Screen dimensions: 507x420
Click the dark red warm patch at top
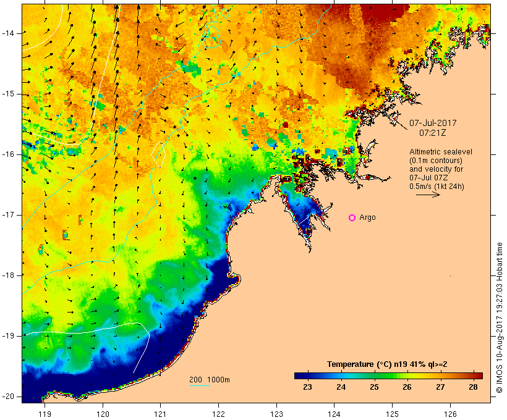tap(385, 13)
